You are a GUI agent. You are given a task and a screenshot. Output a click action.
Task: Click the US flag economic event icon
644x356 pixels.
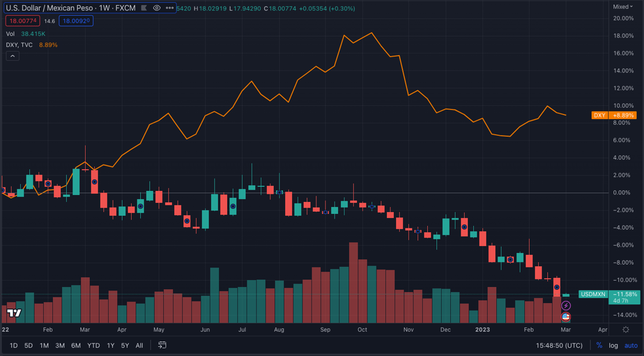(x=566, y=316)
